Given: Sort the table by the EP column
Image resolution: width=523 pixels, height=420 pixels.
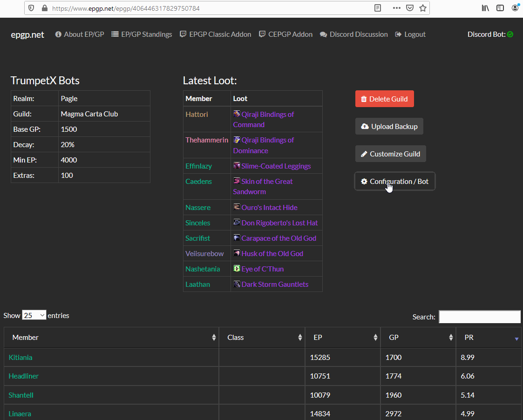Looking at the screenshot, I should coord(342,338).
